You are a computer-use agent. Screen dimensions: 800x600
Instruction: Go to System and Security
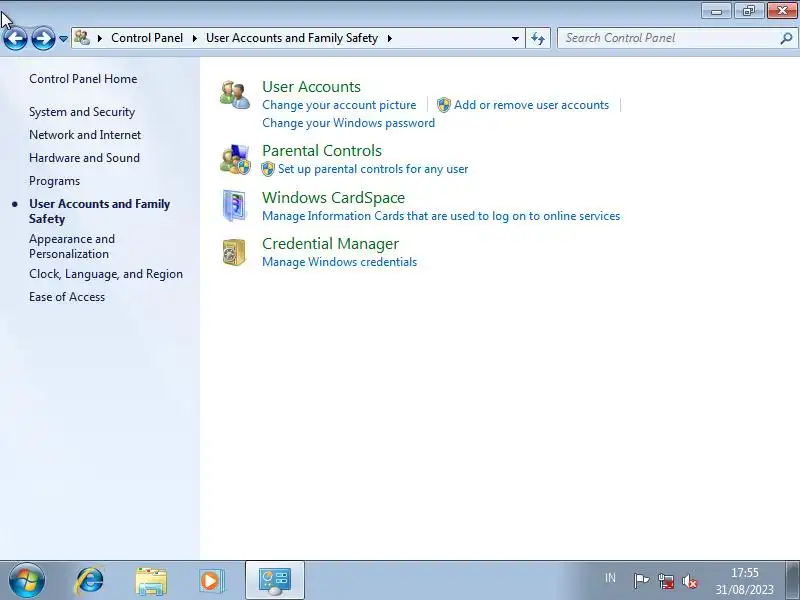click(82, 112)
